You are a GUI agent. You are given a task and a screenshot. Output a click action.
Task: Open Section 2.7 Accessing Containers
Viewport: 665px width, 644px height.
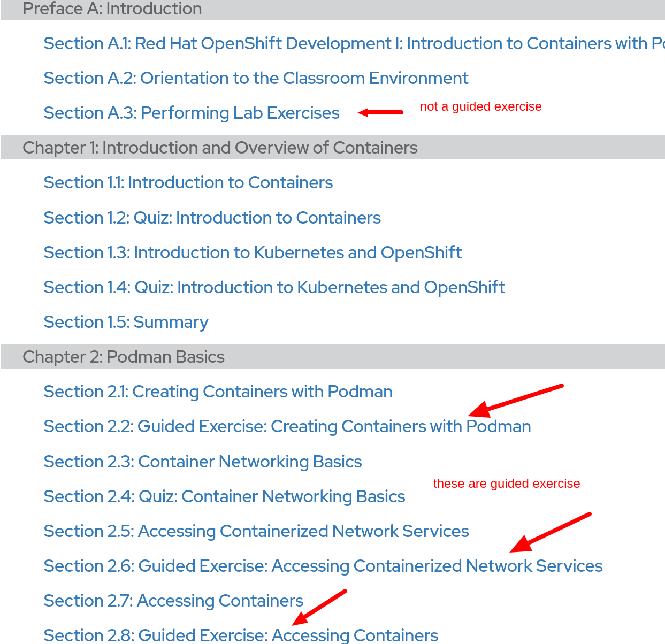click(173, 601)
